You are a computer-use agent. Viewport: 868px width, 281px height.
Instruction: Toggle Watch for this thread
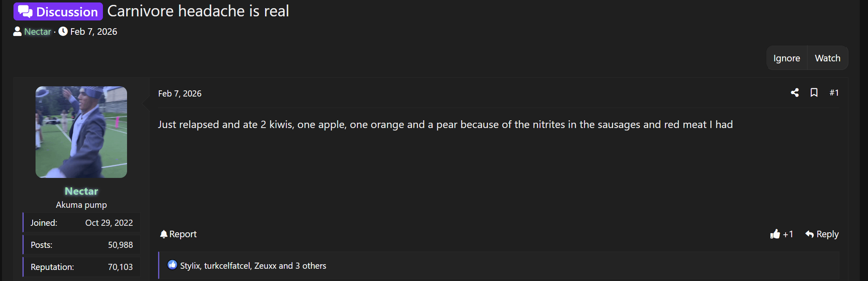828,58
